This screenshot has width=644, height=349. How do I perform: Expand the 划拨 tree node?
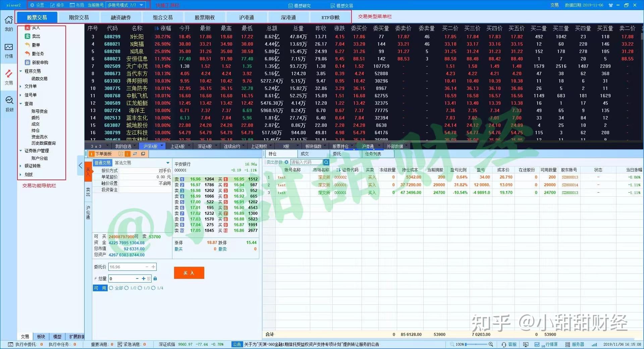[x=21, y=174]
